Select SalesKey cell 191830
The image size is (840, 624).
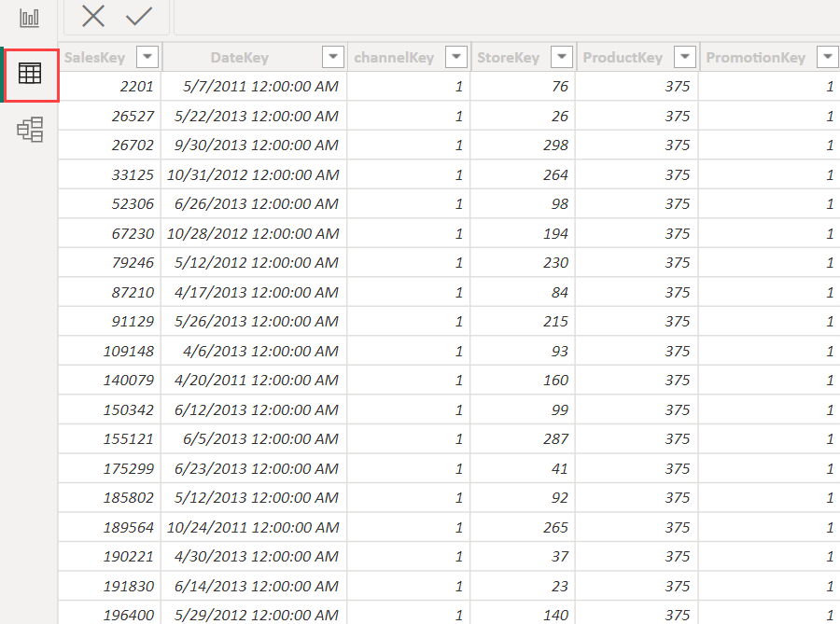click(110, 587)
